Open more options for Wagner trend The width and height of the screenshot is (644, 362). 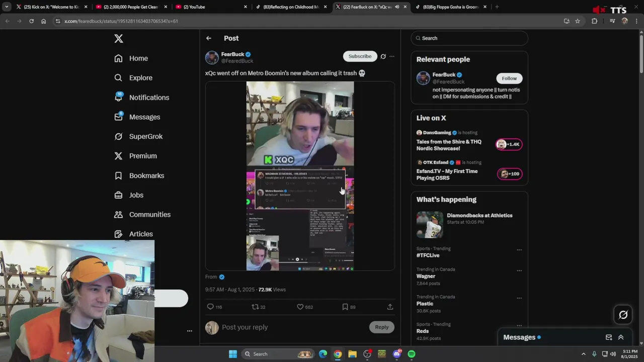point(519,270)
